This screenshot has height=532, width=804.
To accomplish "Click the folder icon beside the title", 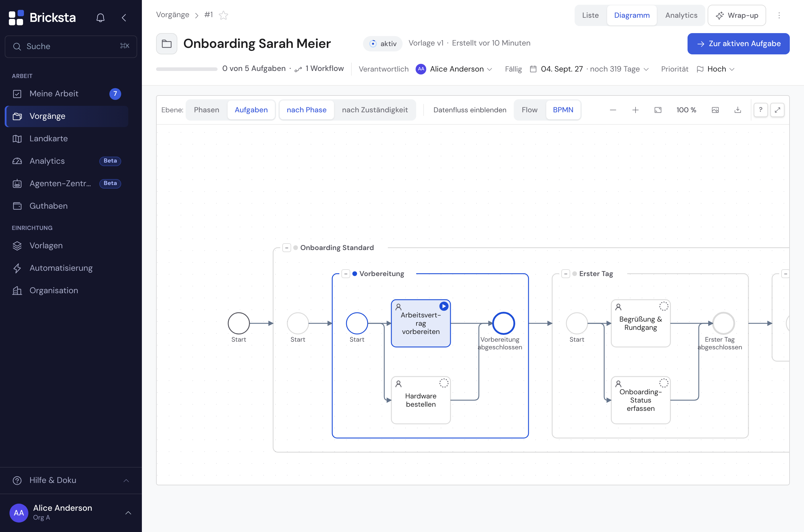I will 167,44.
